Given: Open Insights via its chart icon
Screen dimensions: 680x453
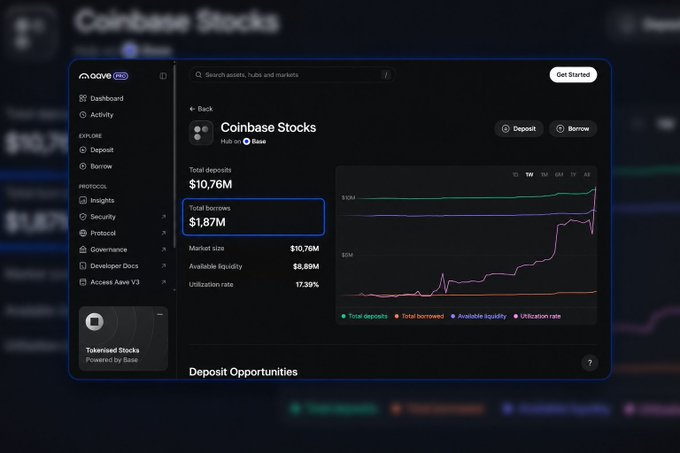Looking at the screenshot, I should tap(83, 200).
